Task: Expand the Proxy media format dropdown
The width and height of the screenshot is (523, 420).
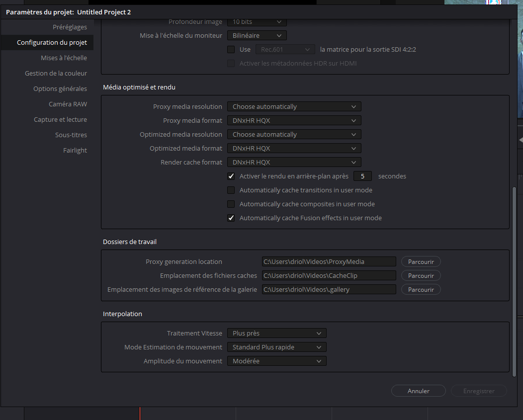Action: point(294,120)
